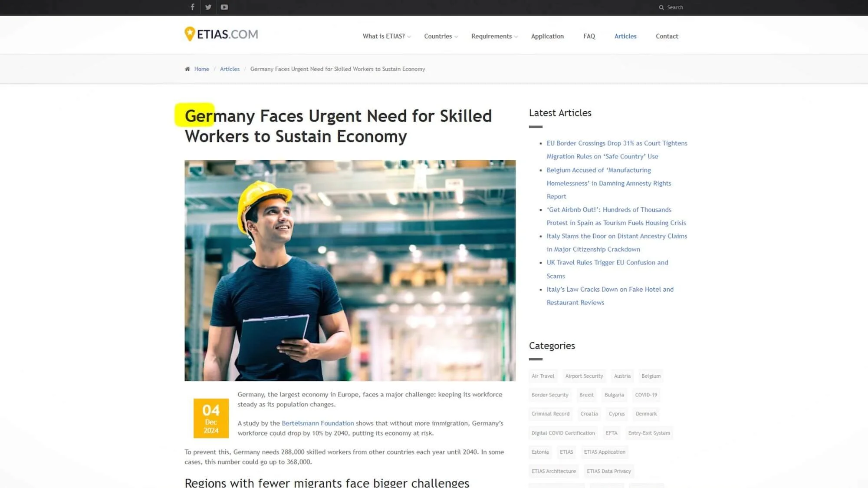
Task: Open the FAQ menu item
Action: click(589, 36)
